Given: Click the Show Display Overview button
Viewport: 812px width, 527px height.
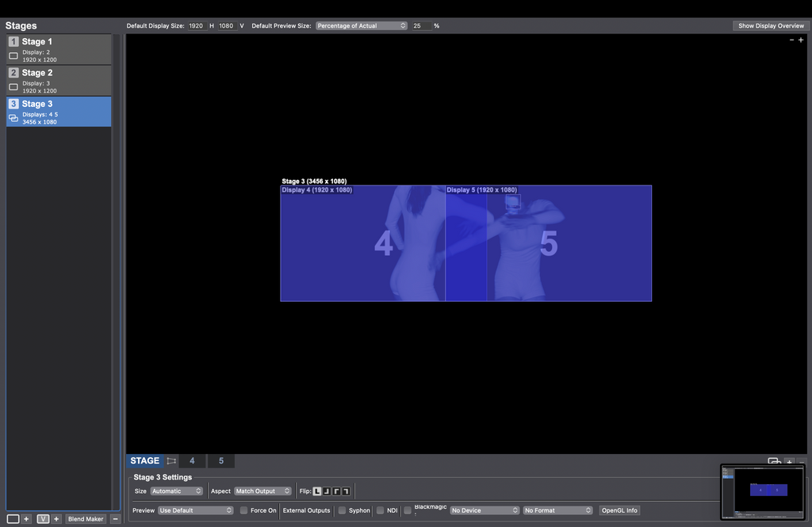Looking at the screenshot, I should click(771, 25).
